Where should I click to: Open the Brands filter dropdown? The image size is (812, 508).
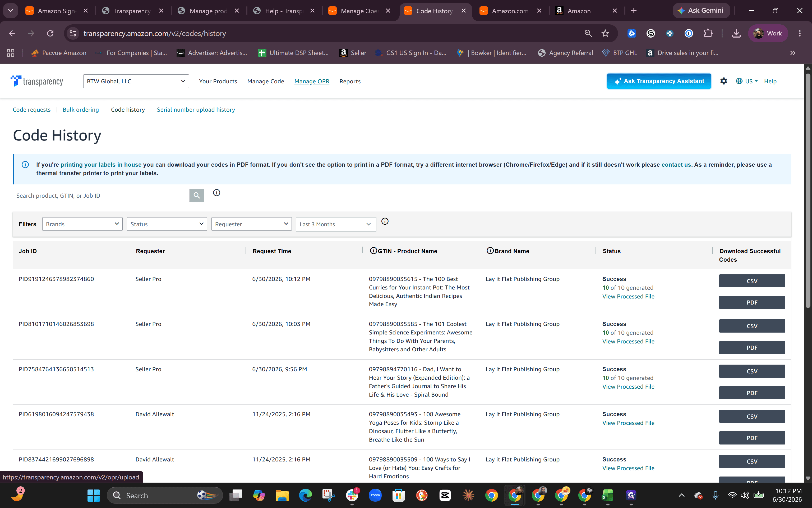(x=82, y=224)
